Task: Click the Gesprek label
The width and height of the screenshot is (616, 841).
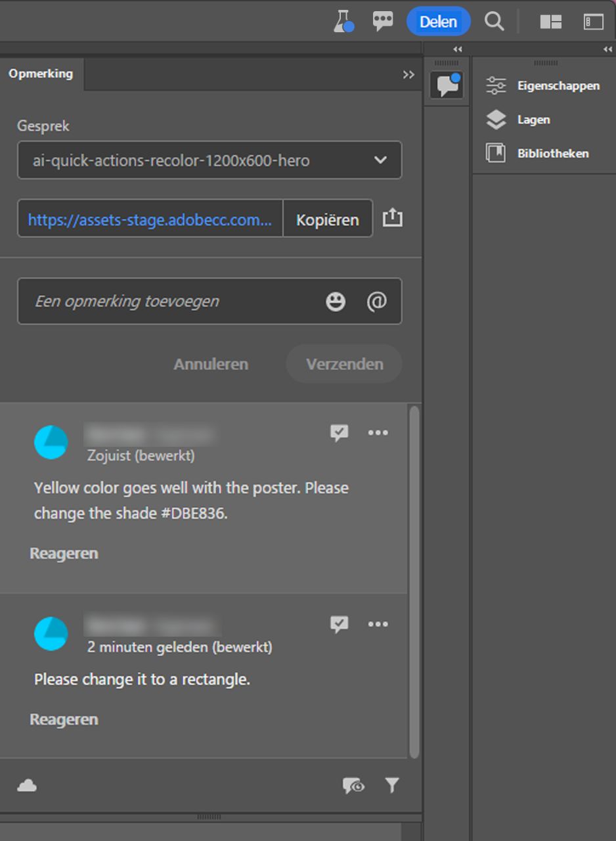Action: click(x=43, y=126)
